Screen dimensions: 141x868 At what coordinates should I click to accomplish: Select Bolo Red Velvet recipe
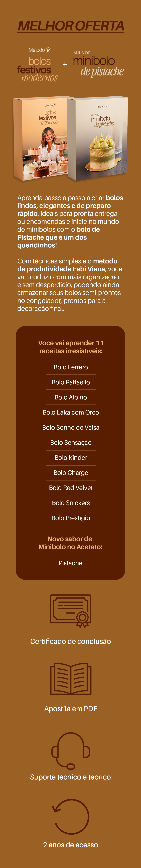(71, 488)
